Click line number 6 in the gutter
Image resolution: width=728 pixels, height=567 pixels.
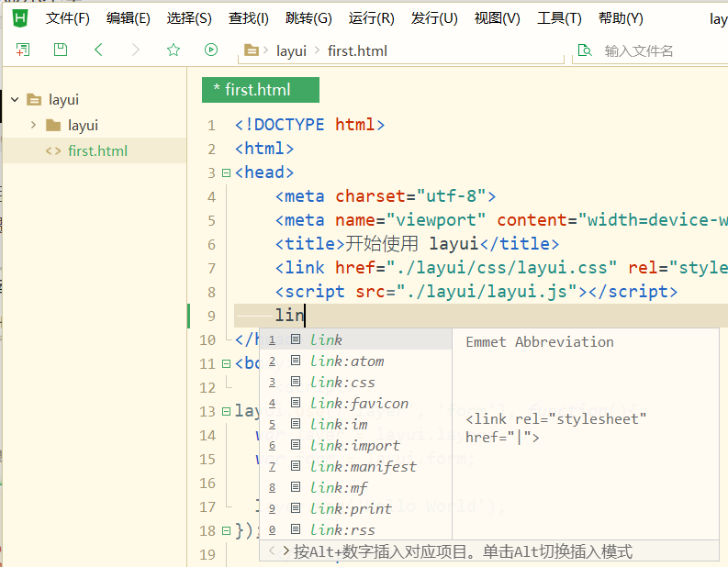click(212, 245)
